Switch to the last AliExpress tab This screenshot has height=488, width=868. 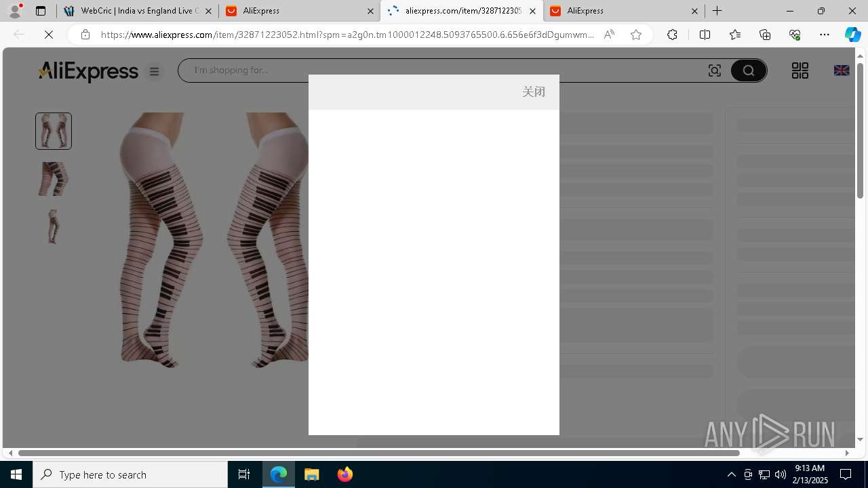[624, 11]
